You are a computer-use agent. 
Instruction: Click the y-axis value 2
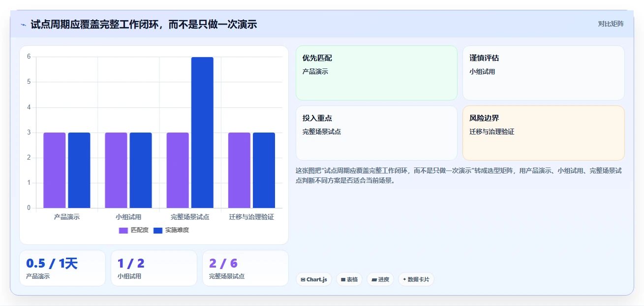[x=29, y=158]
